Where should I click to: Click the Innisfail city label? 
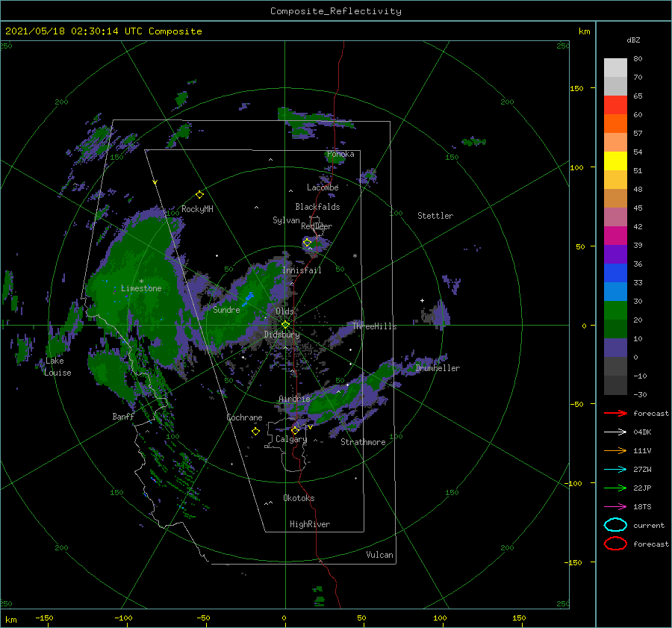(302, 270)
